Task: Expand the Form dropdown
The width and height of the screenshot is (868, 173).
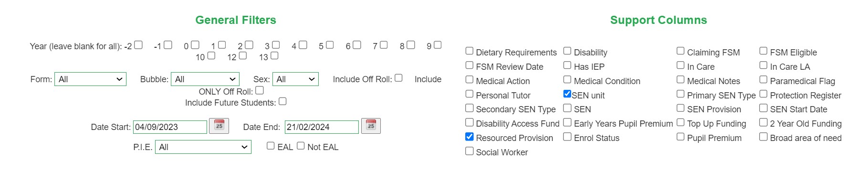Action: point(90,79)
